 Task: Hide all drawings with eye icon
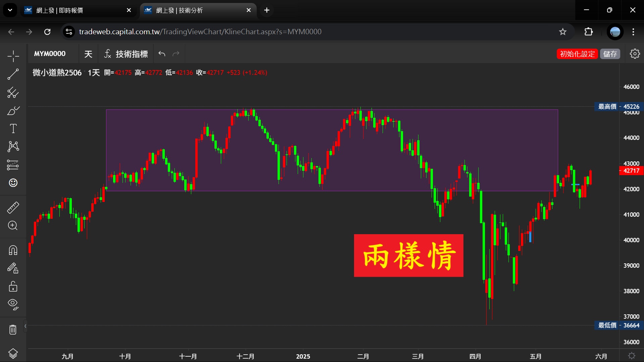tap(13, 304)
